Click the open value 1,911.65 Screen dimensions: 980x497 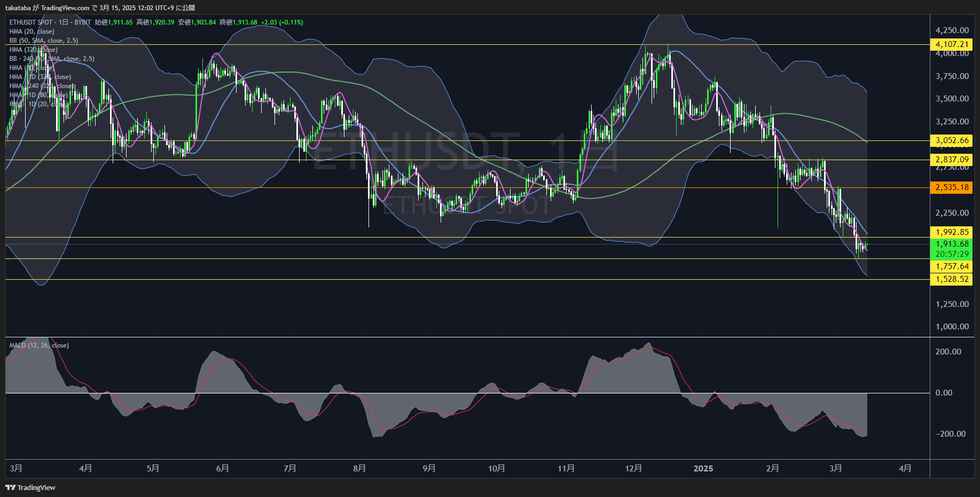coord(120,22)
